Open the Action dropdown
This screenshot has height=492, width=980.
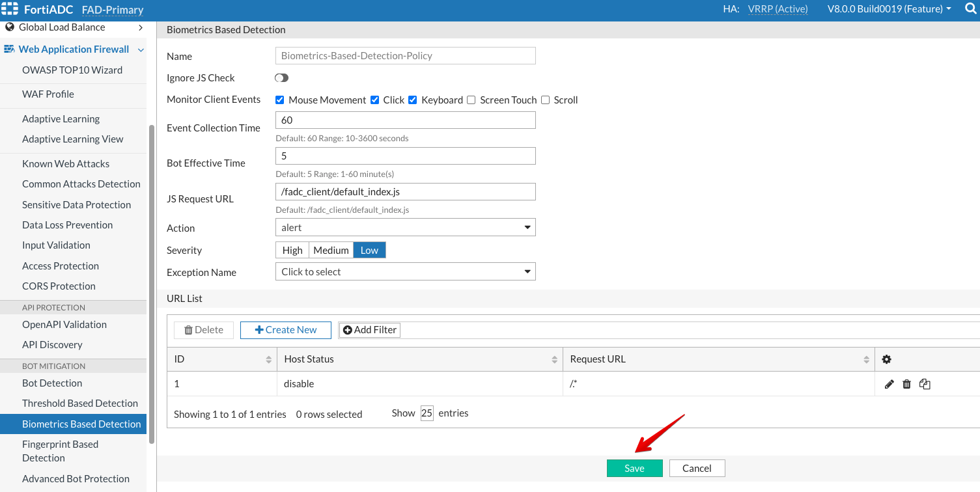click(x=405, y=228)
